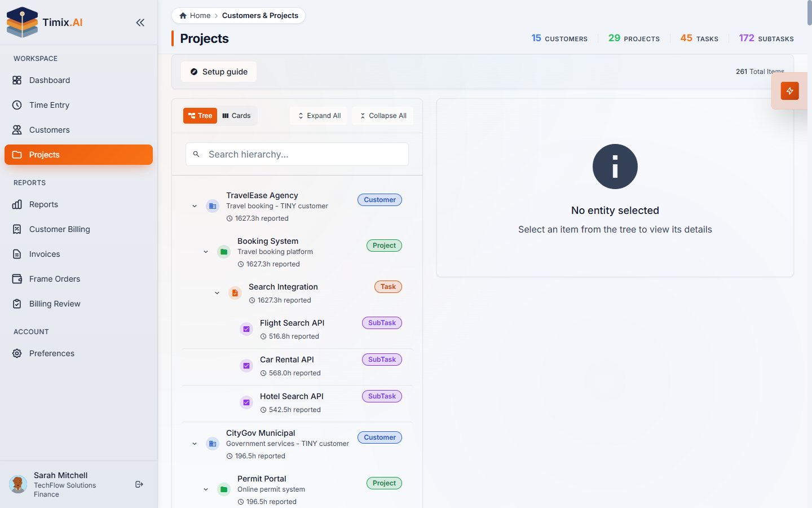Collapse the Permit Portal project node
Image resolution: width=812 pixels, height=508 pixels.
[206, 490]
